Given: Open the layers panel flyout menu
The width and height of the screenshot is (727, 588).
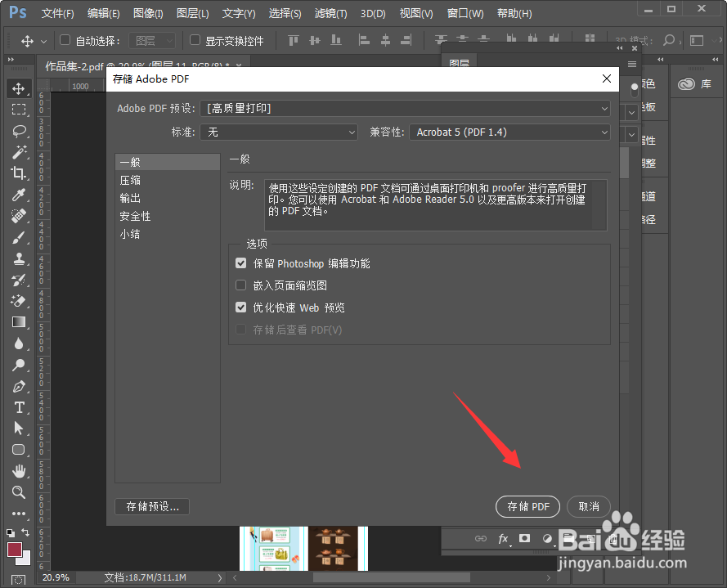Looking at the screenshot, I should (632, 65).
